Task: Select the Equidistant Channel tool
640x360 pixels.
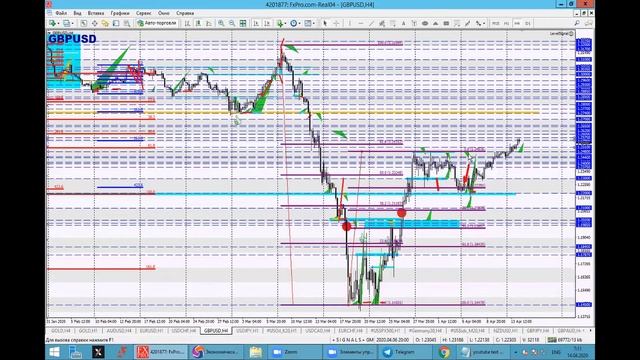Action: coord(382,23)
